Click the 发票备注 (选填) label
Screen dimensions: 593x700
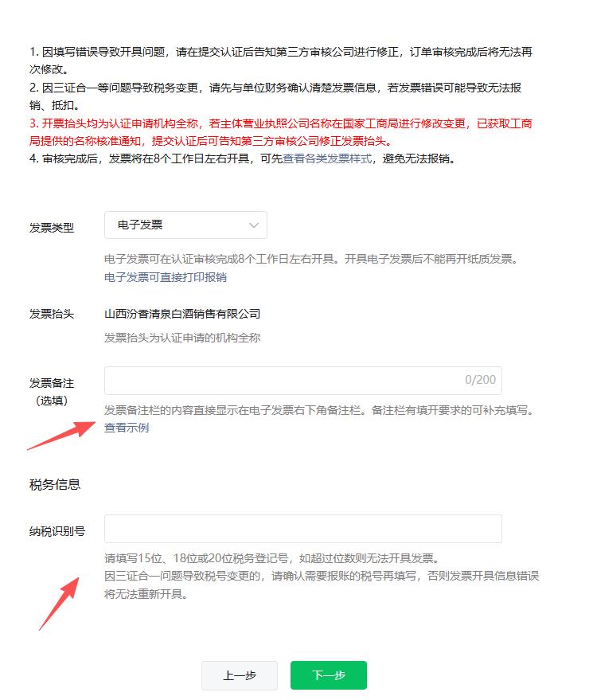point(52,392)
